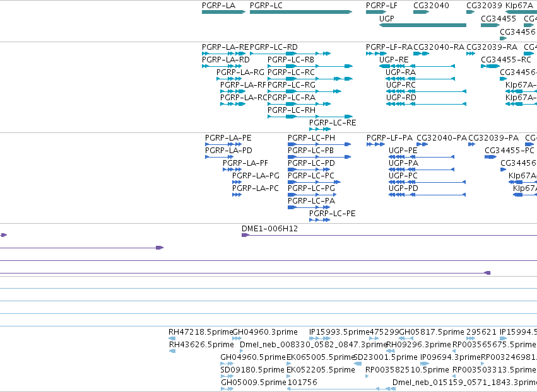Click the GH05817.5prime EST label

pyautogui.click(x=432, y=332)
